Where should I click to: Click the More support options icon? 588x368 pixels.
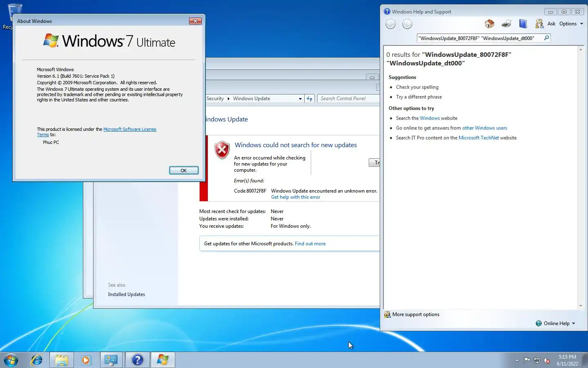(x=387, y=314)
